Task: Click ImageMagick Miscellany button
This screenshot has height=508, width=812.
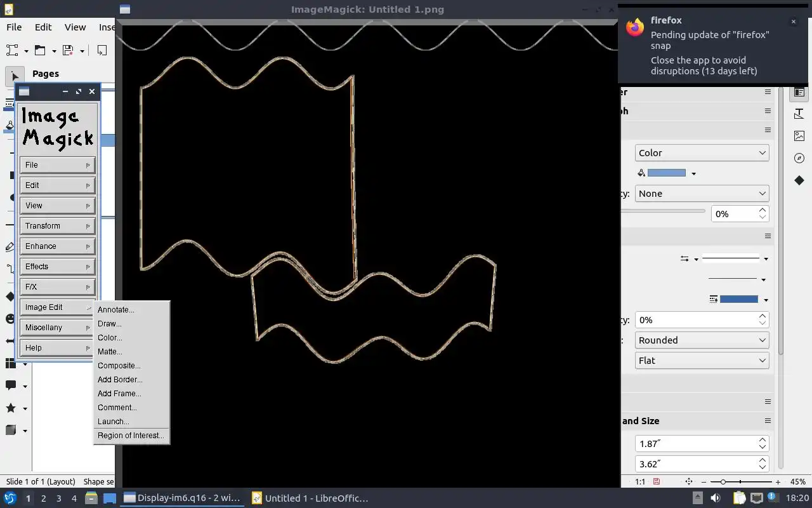Action: coord(57,328)
